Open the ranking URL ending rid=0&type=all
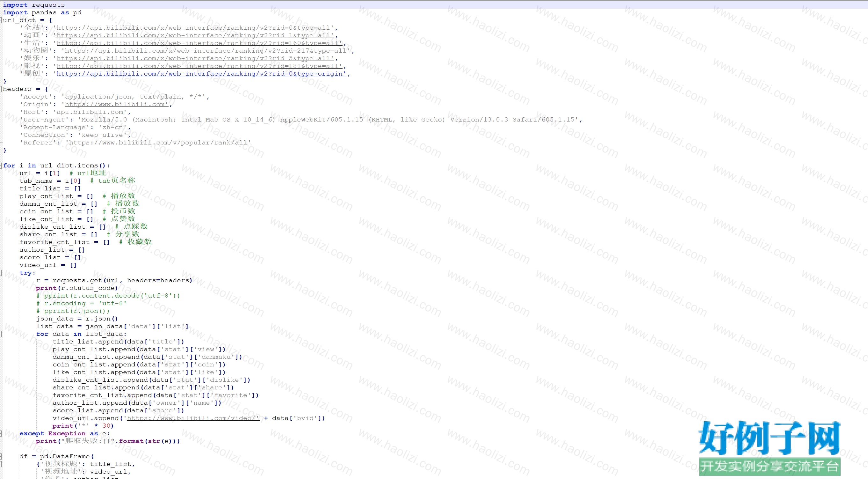Image resolution: width=868 pixels, height=479 pixels. point(195,28)
